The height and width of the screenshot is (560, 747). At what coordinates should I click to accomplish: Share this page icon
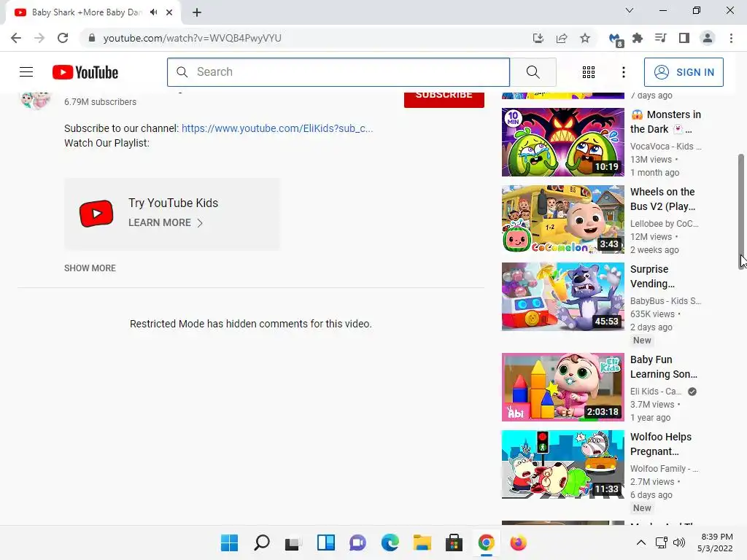(x=562, y=38)
